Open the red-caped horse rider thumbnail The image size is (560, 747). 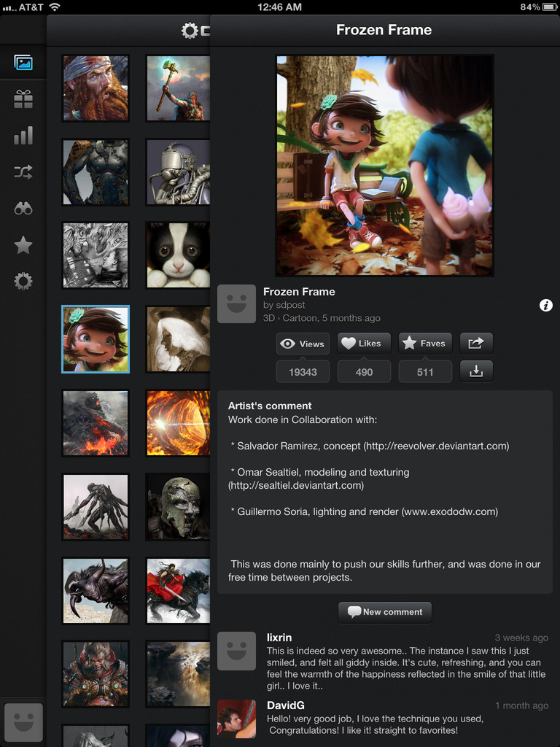(x=178, y=591)
